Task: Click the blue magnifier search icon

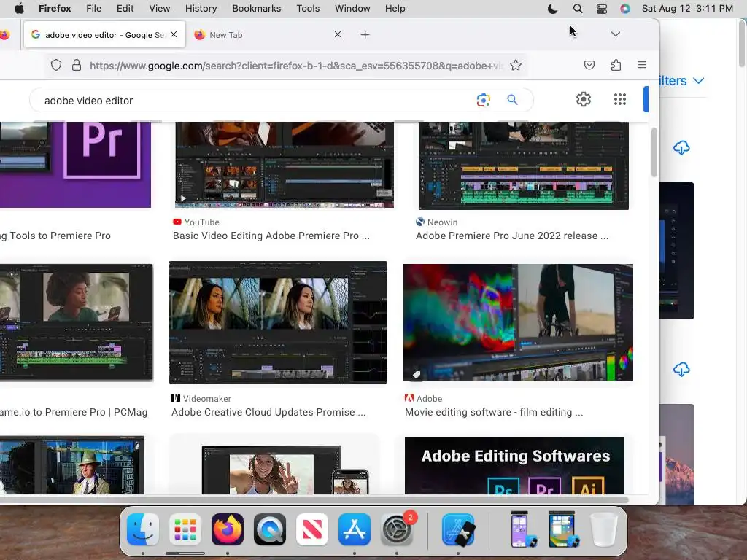Action: click(x=512, y=99)
